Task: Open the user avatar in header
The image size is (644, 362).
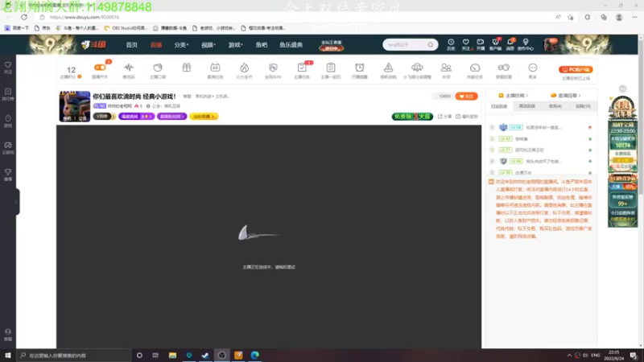Action: pos(551,44)
